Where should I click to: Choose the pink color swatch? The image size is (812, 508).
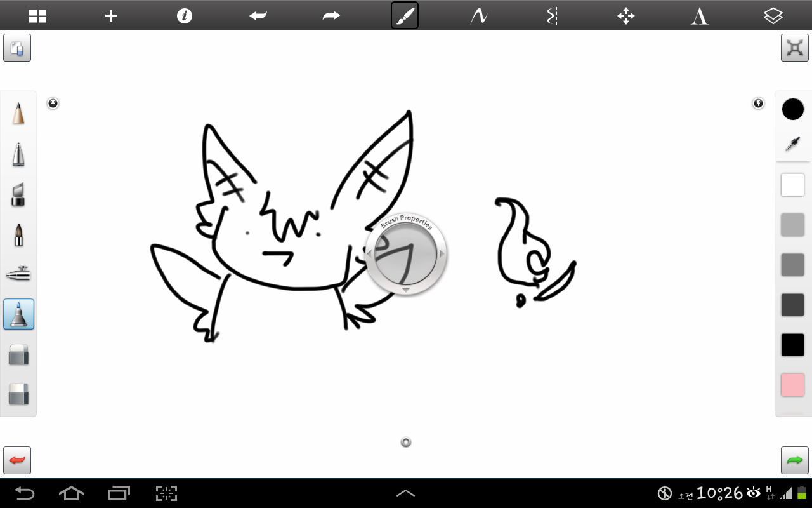(x=792, y=385)
